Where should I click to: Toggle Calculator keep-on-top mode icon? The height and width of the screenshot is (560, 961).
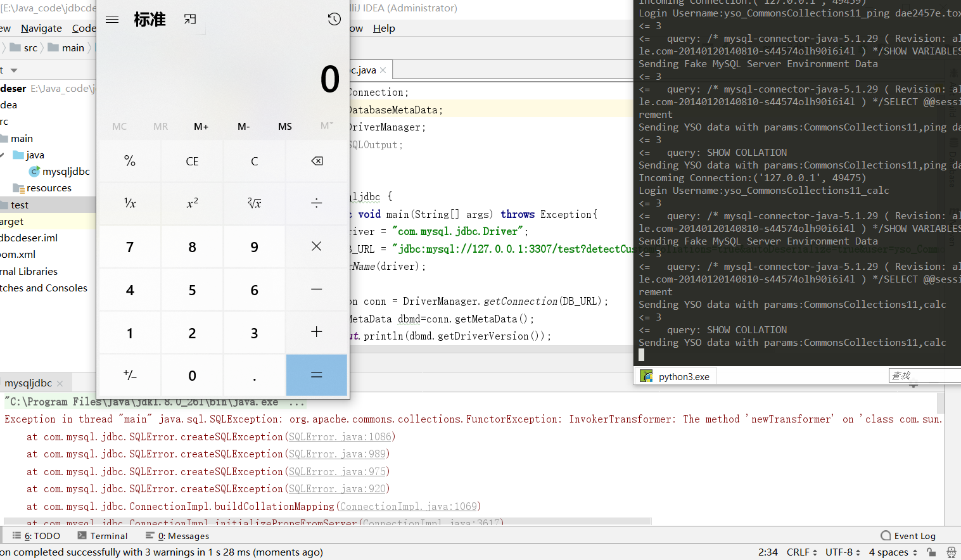pos(190,19)
